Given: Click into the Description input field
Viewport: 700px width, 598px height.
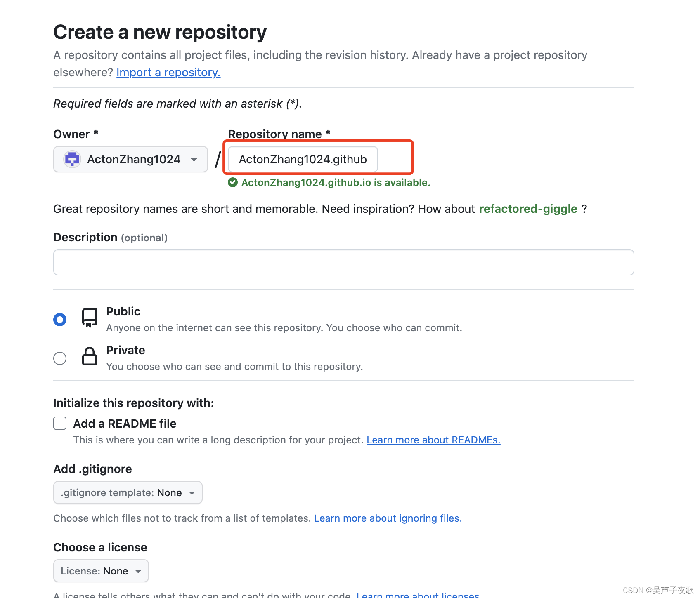Looking at the screenshot, I should (x=344, y=262).
